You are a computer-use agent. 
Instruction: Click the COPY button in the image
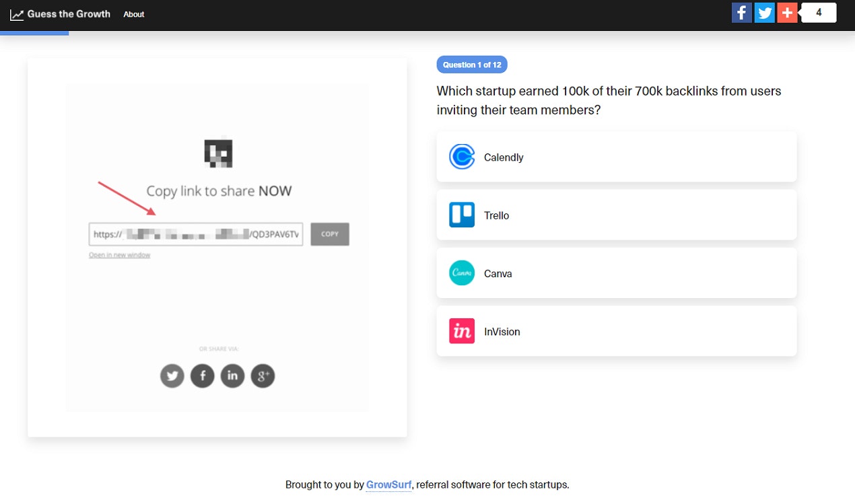[330, 234]
